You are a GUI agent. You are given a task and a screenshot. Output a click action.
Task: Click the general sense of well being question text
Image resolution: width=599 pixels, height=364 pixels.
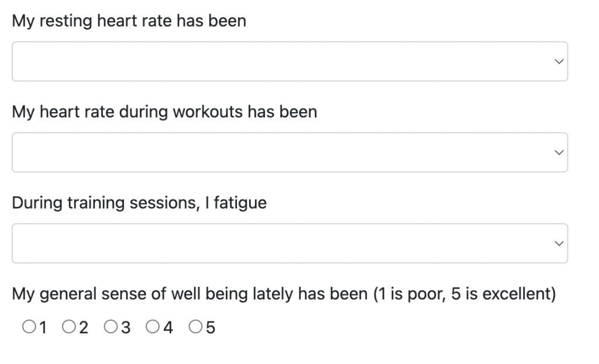point(284,294)
